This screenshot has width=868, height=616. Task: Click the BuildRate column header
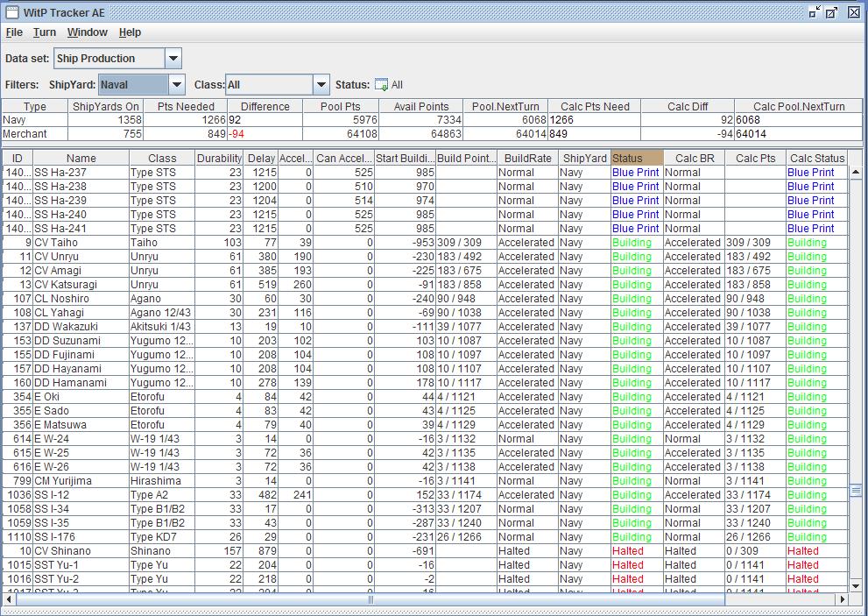pos(527,159)
